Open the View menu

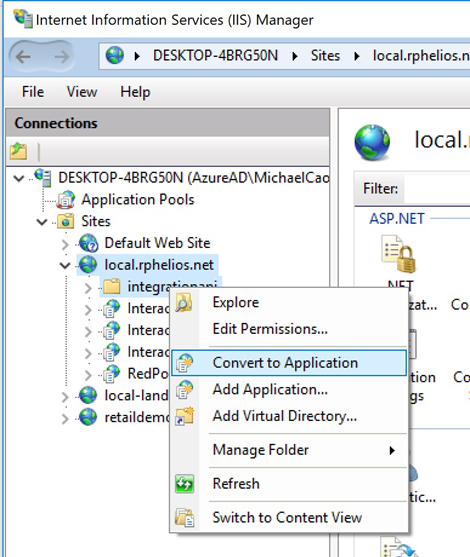(x=82, y=92)
